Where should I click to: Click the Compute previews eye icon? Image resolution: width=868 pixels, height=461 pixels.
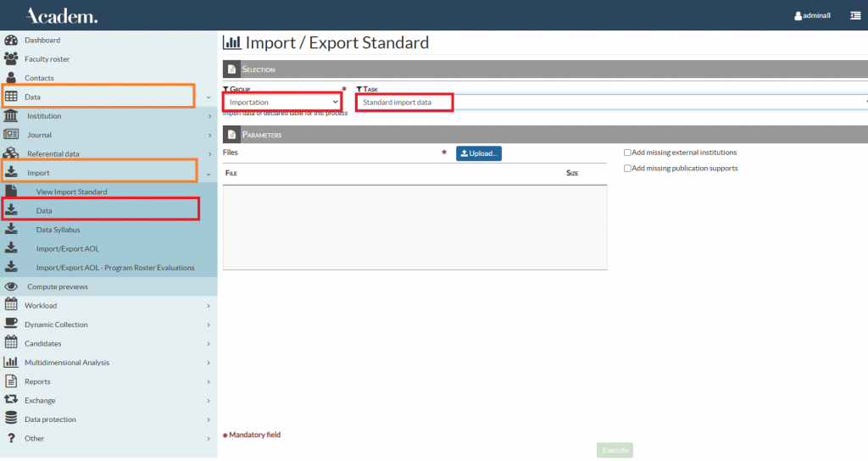point(11,286)
